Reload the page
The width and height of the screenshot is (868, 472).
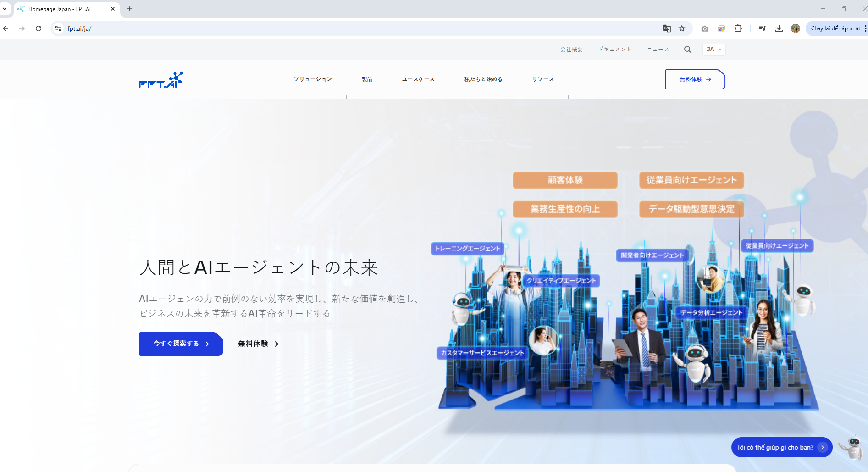(x=39, y=28)
